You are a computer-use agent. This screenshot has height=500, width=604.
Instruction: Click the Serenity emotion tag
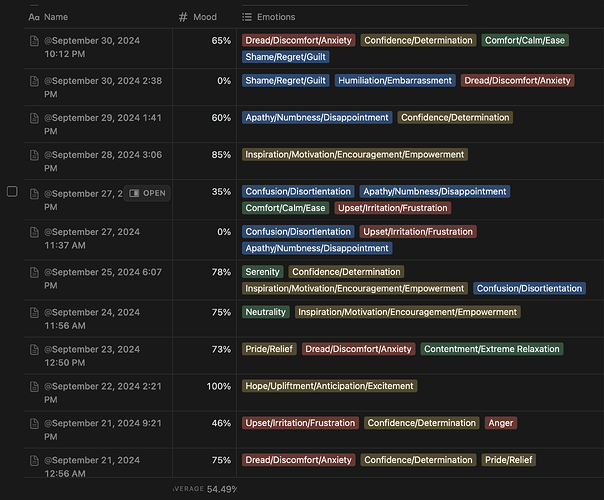(x=263, y=272)
